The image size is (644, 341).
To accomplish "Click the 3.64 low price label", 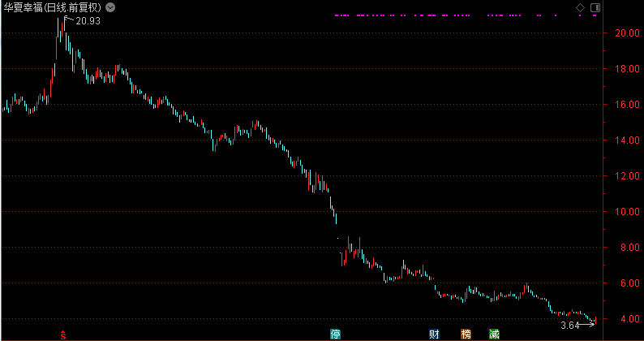I will (569, 326).
